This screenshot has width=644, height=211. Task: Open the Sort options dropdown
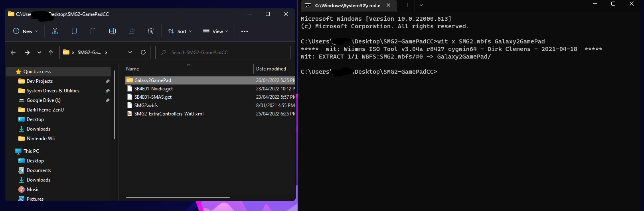tap(180, 31)
